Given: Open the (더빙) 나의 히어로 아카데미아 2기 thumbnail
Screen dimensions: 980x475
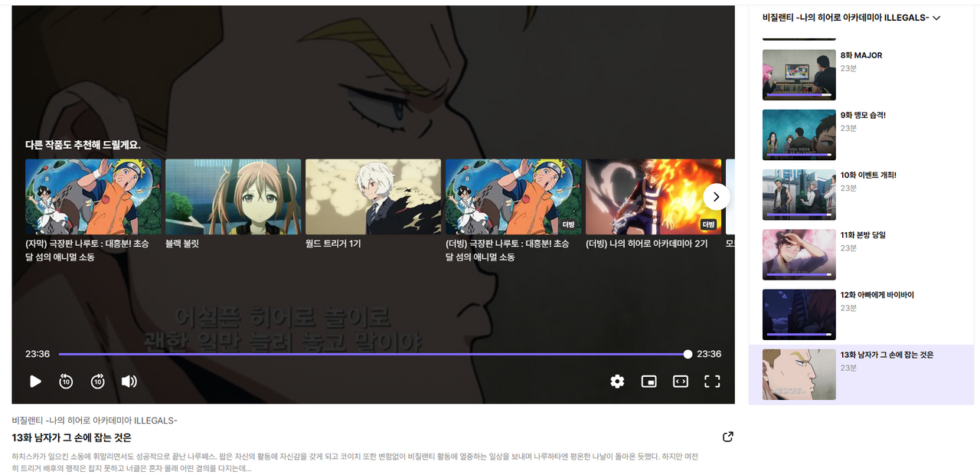Looking at the screenshot, I should coord(654,197).
